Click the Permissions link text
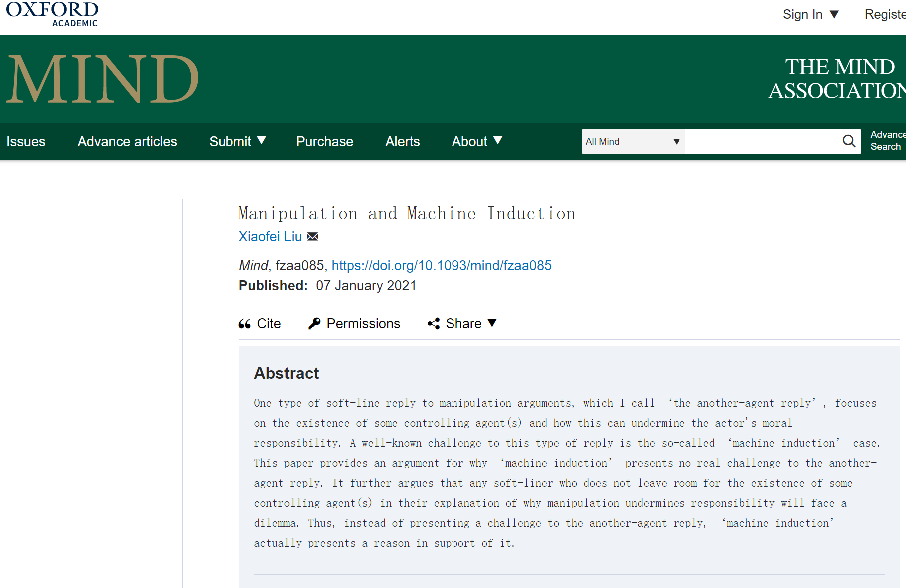 pos(363,324)
